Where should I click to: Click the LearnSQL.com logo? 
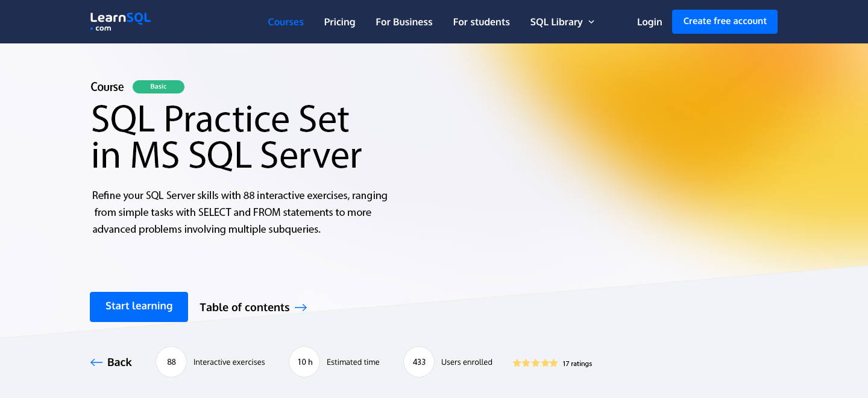(120, 22)
